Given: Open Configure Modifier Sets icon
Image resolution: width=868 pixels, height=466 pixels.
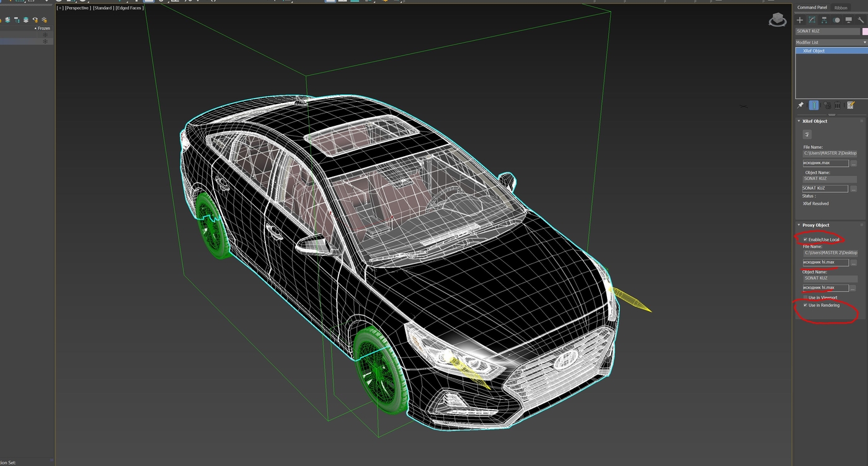Looking at the screenshot, I should click(x=851, y=105).
